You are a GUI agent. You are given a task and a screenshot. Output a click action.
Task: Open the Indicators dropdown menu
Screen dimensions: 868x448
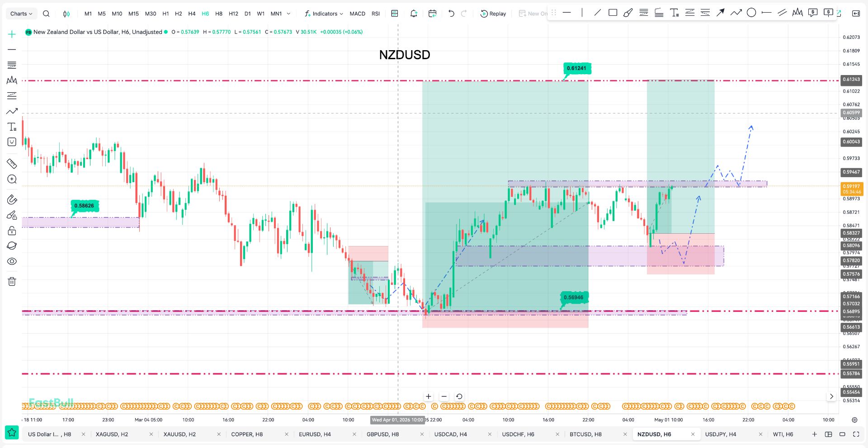324,14
